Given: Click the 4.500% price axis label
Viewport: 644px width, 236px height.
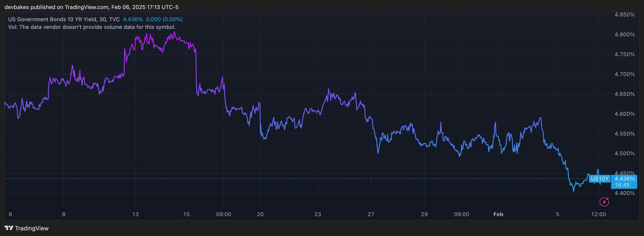Looking at the screenshot, I should click(625, 153).
